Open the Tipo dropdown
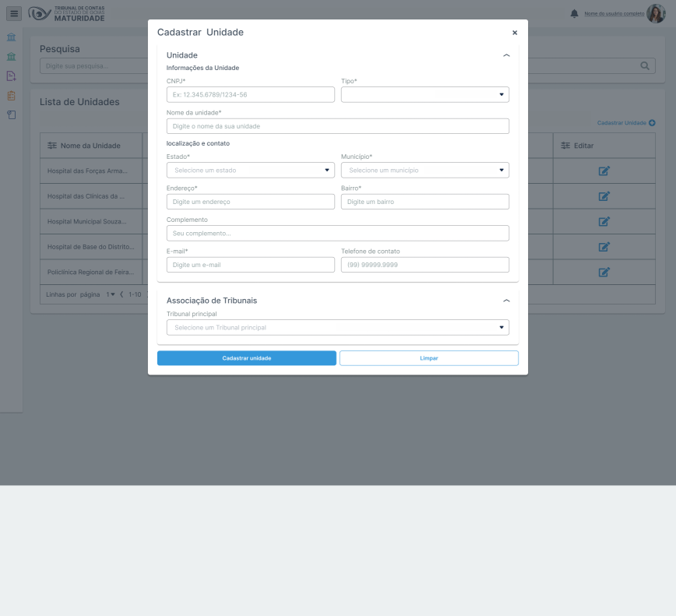Screen dimensions: 676x616 [x=424, y=94]
